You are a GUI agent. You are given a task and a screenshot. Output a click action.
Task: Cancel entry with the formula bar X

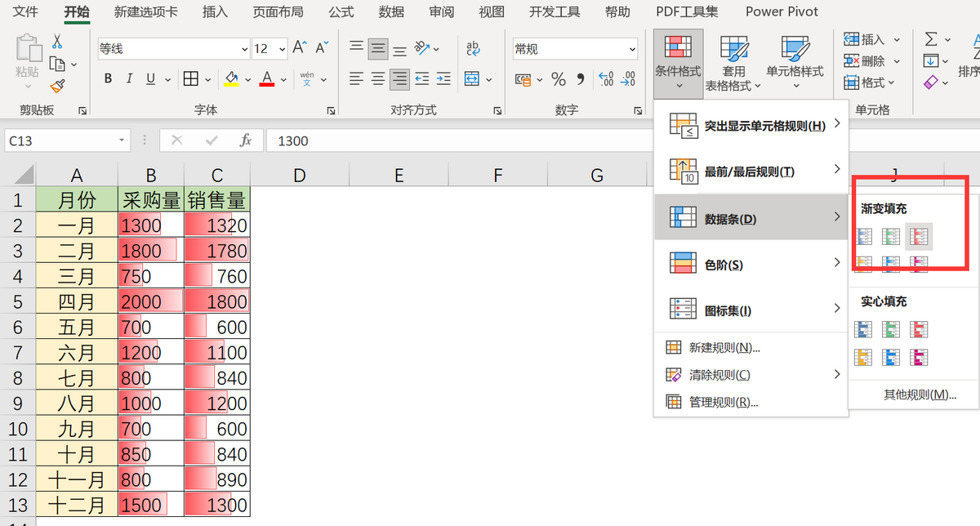[177, 140]
